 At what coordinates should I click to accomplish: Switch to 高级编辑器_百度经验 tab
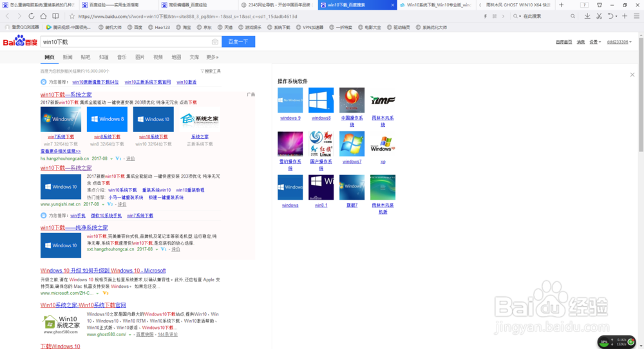click(198, 5)
